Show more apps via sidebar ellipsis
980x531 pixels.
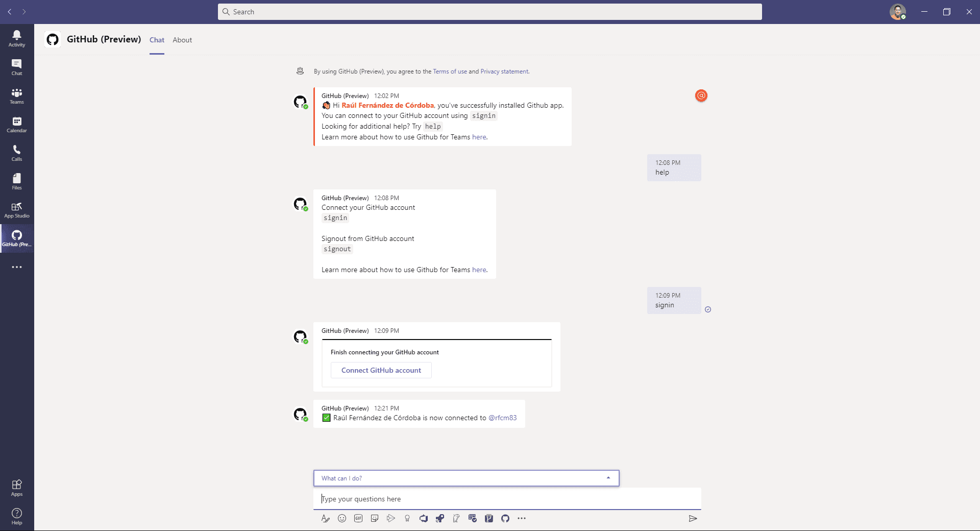17,267
